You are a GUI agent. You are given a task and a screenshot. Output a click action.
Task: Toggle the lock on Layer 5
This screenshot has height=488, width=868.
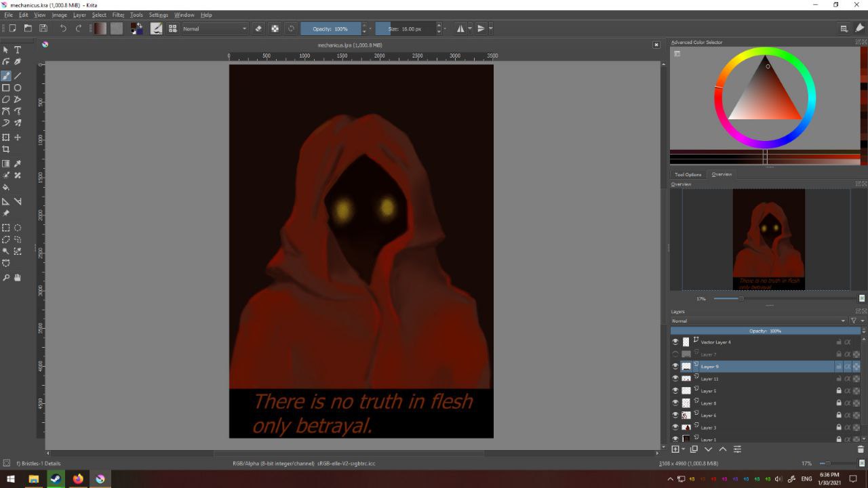click(839, 391)
